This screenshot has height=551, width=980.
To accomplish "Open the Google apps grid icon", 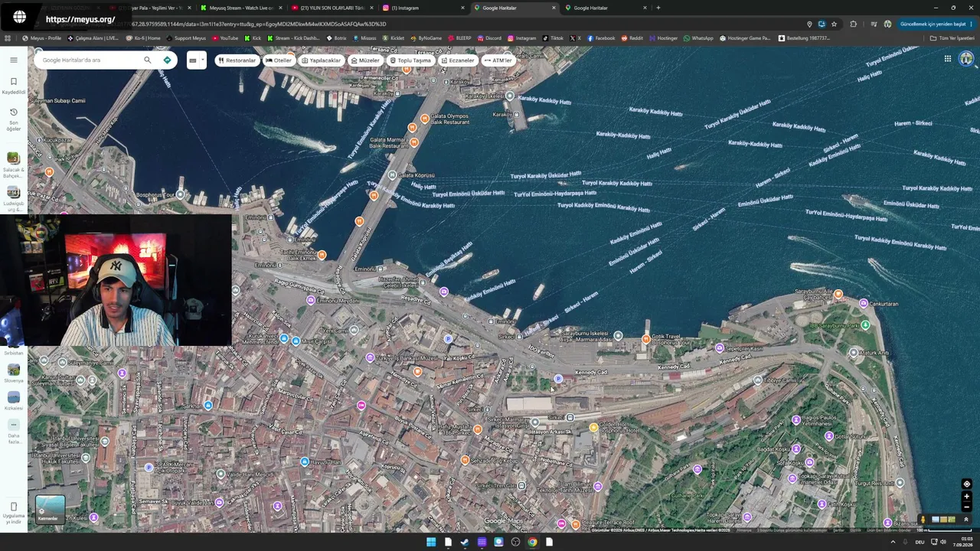I will click(x=947, y=59).
